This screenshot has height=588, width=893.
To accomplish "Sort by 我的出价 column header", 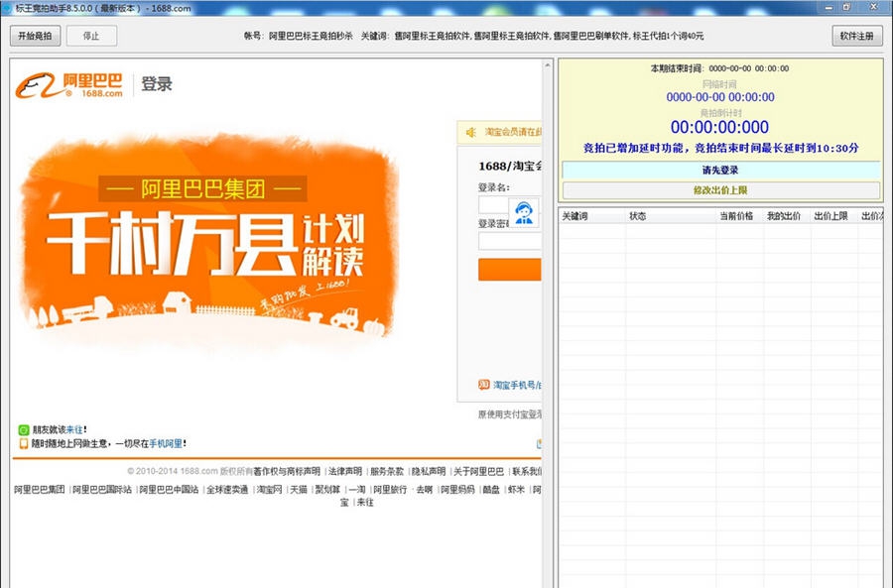I will (787, 216).
